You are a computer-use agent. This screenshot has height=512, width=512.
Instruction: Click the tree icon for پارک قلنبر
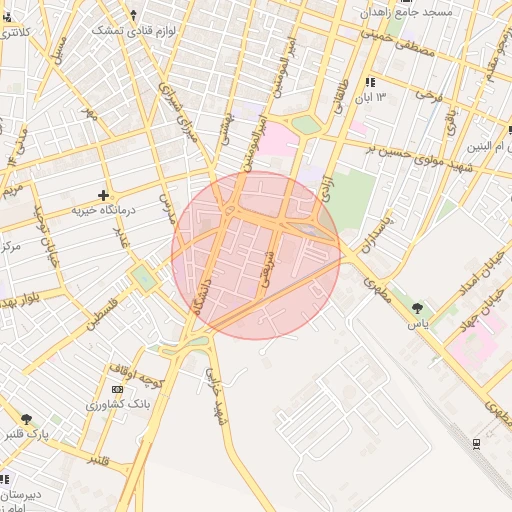point(26,419)
